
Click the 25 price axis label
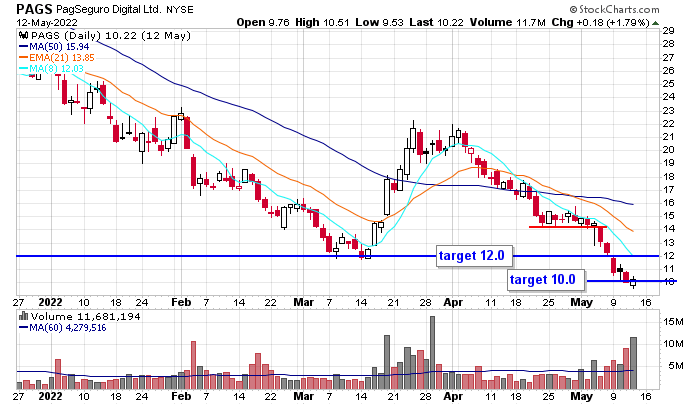(668, 84)
